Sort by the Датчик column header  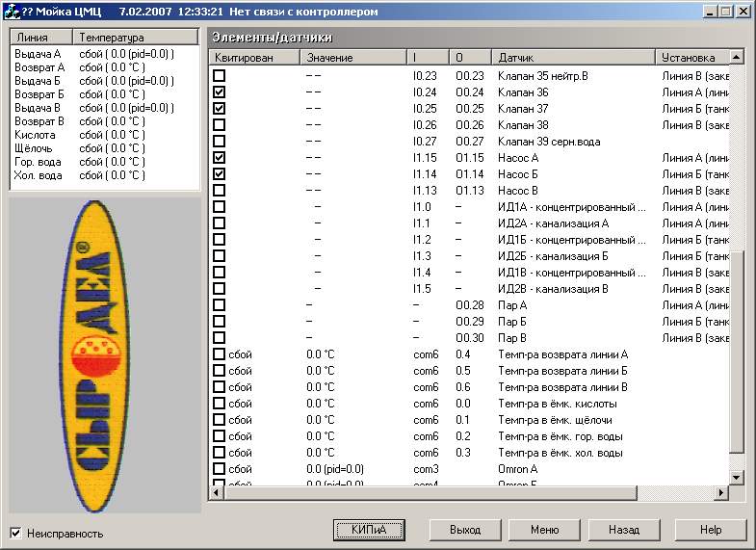pos(573,57)
